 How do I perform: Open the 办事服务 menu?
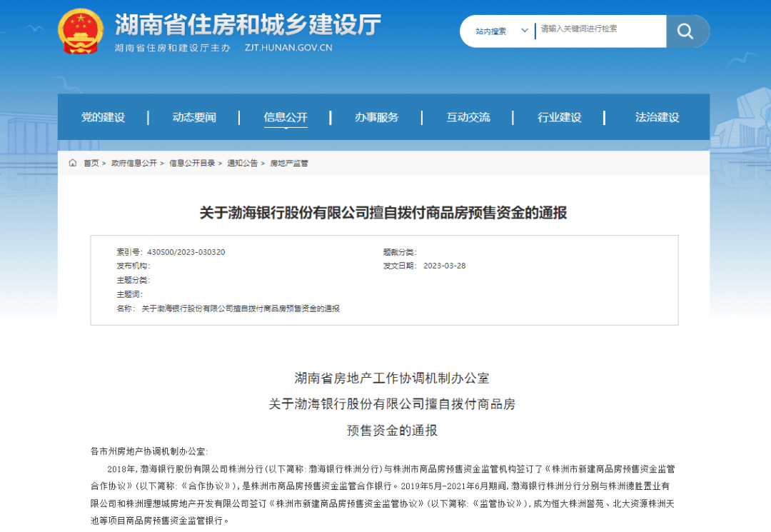pyautogui.click(x=377, y=118)
